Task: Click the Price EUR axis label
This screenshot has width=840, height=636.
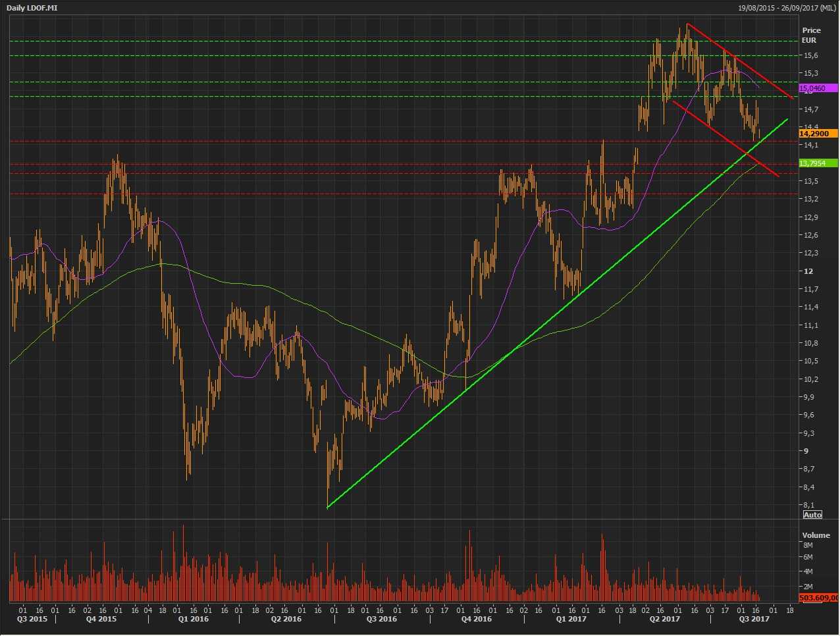Action: click(811, 36)
